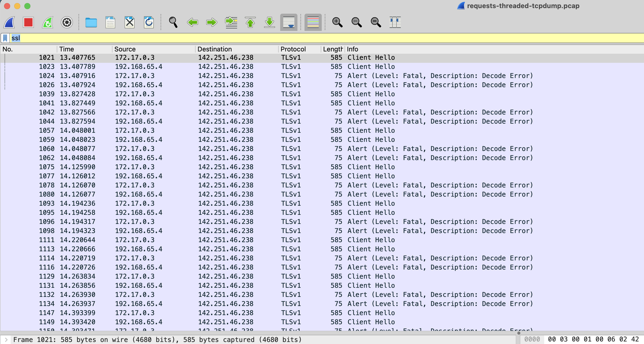Find a packet magnifier icon
Screen dimensions: 644x344
[173, 22]
